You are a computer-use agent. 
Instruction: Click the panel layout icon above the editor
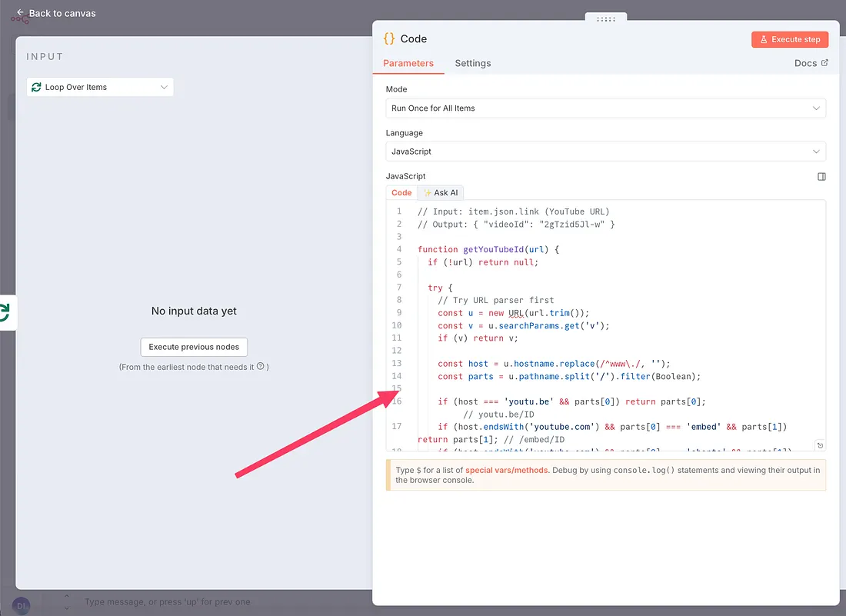click(821, 177)
